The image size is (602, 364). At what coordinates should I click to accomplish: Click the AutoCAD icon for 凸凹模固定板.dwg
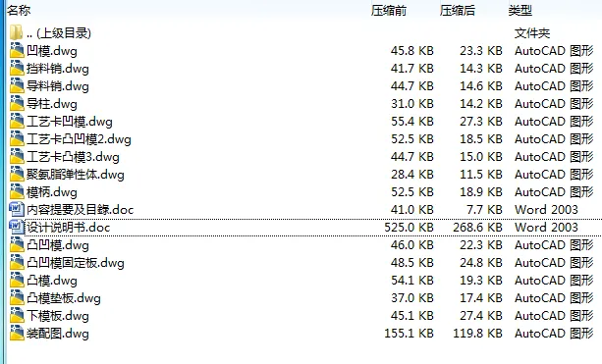[x=17, y=262]
